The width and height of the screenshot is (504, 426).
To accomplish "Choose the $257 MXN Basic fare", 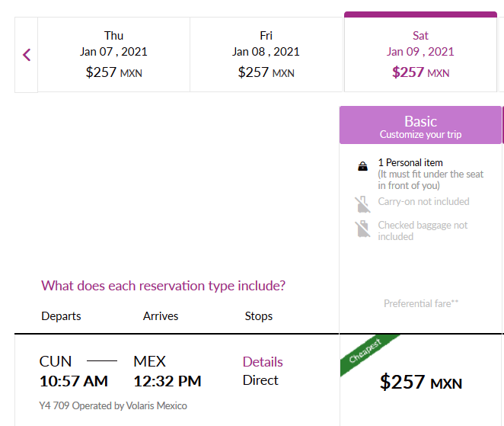I will [x=421, y=383].
